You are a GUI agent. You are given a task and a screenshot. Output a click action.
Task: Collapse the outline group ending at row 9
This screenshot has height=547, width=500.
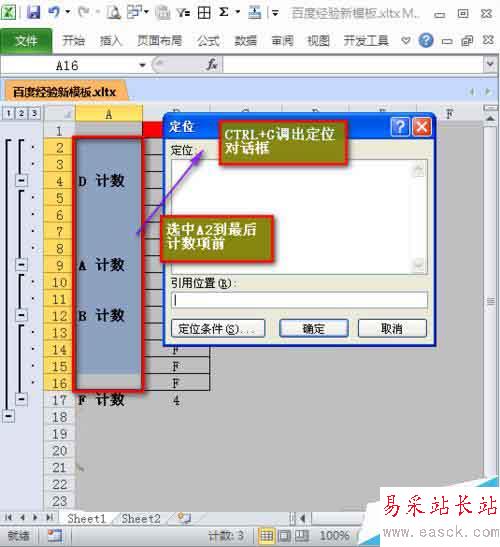pos(21,264)
